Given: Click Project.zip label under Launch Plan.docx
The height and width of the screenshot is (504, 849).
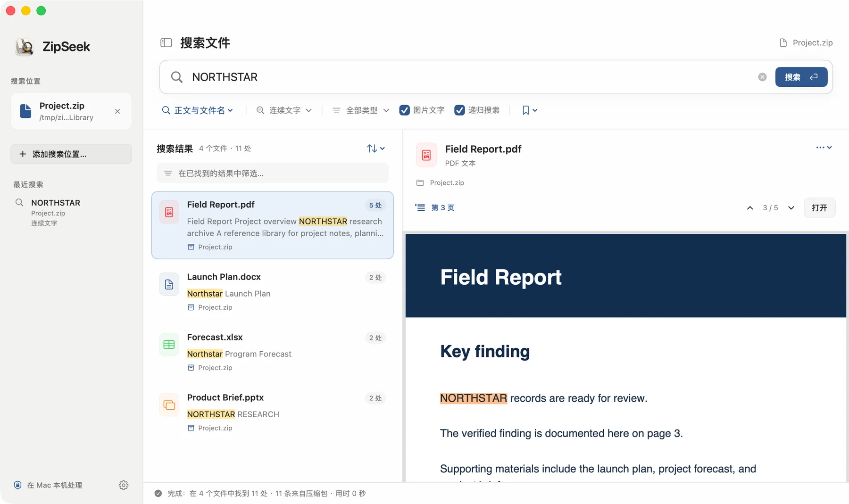Looking at the screenshot, I should (x=215, y=307).
